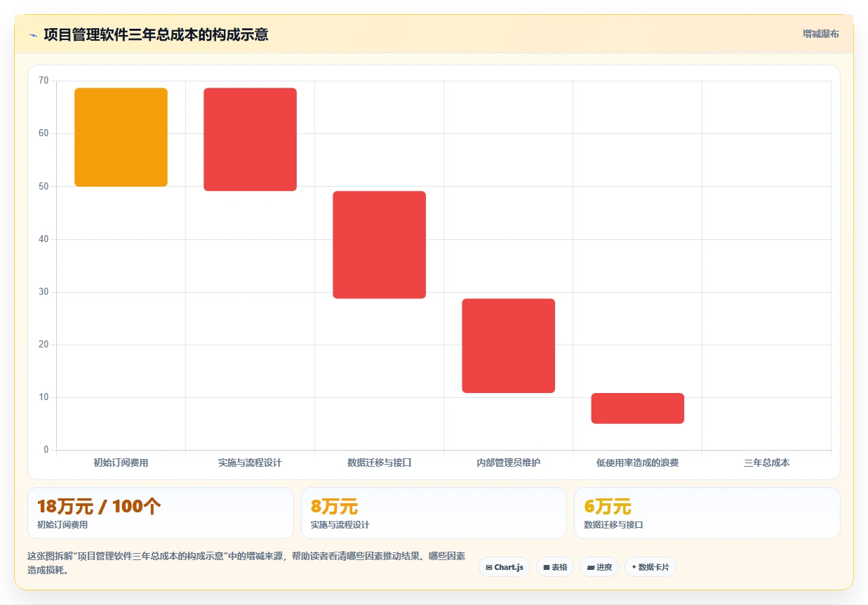The width and height of the screenshot is (868, 605).
Task: Open the 8万元 data card
Action: click(x=434, y=513)
